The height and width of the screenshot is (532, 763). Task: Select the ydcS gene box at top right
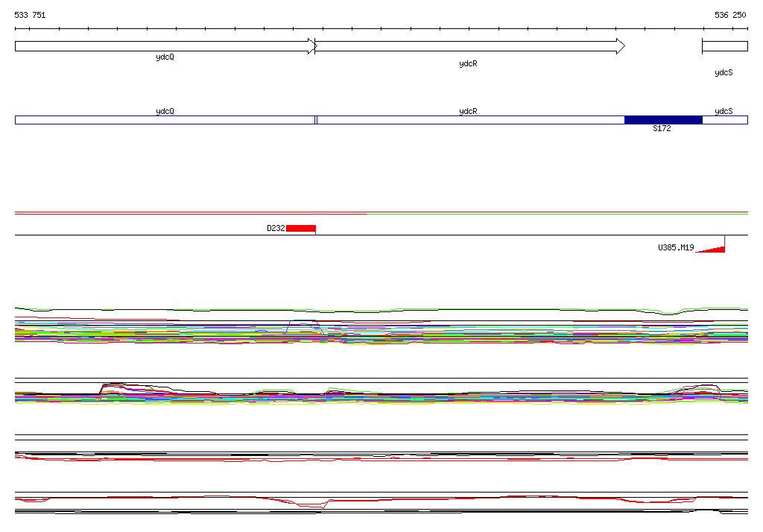[x=725, y=46]
